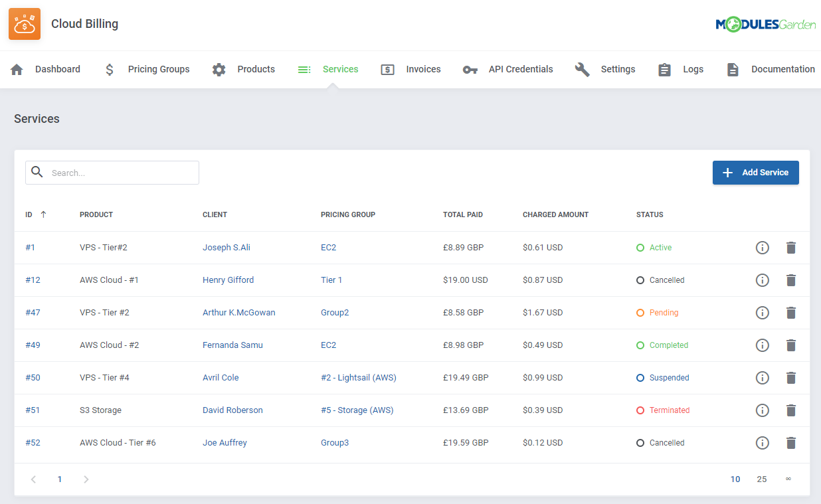
Task: Open service ID #47 link
Action: 33,313
